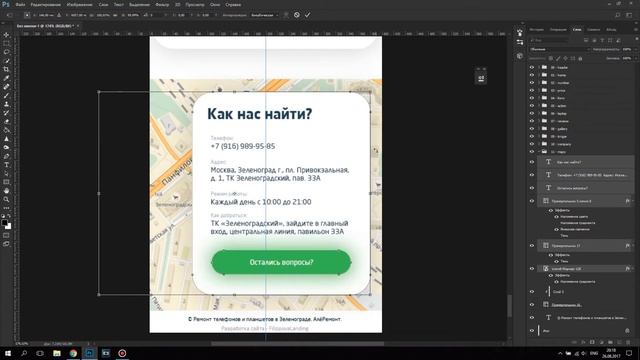
Task: Open the layer blend mode dropdown
Action: (560, 49)
